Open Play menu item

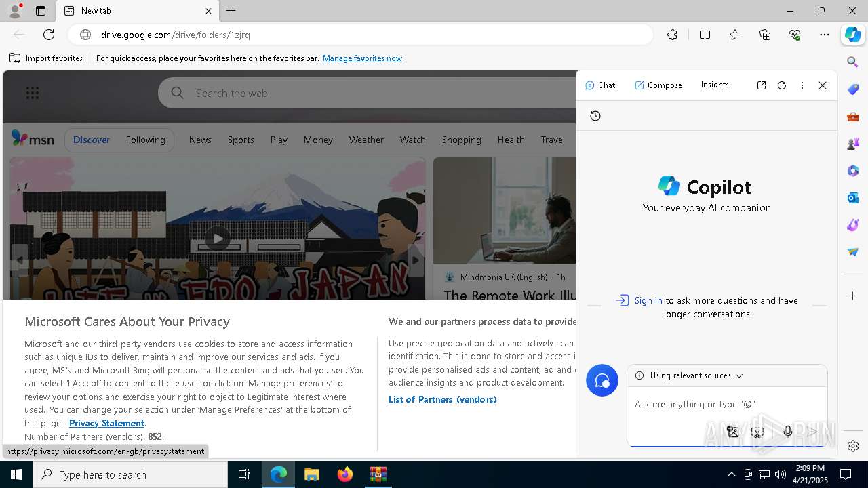point(279,140)
